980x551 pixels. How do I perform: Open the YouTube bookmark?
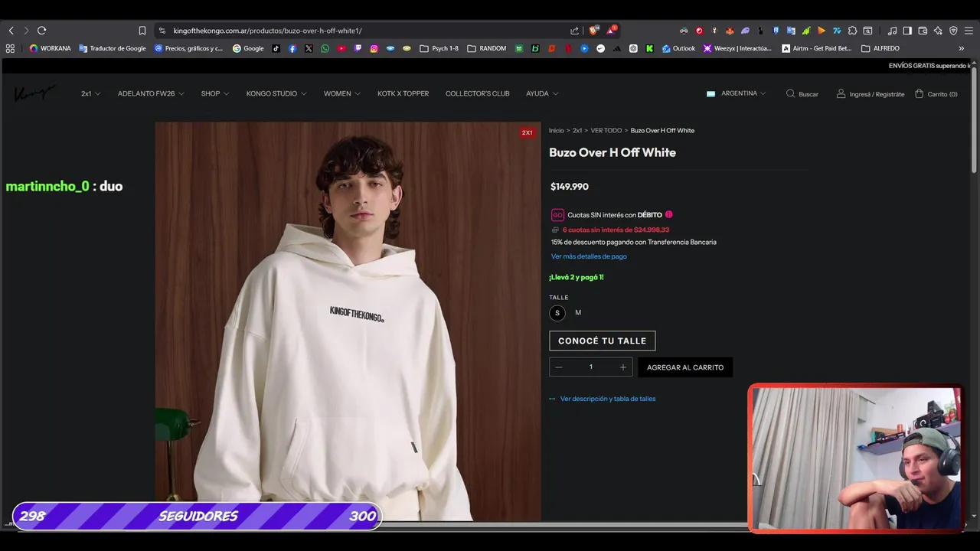click(x=341, y=48)
